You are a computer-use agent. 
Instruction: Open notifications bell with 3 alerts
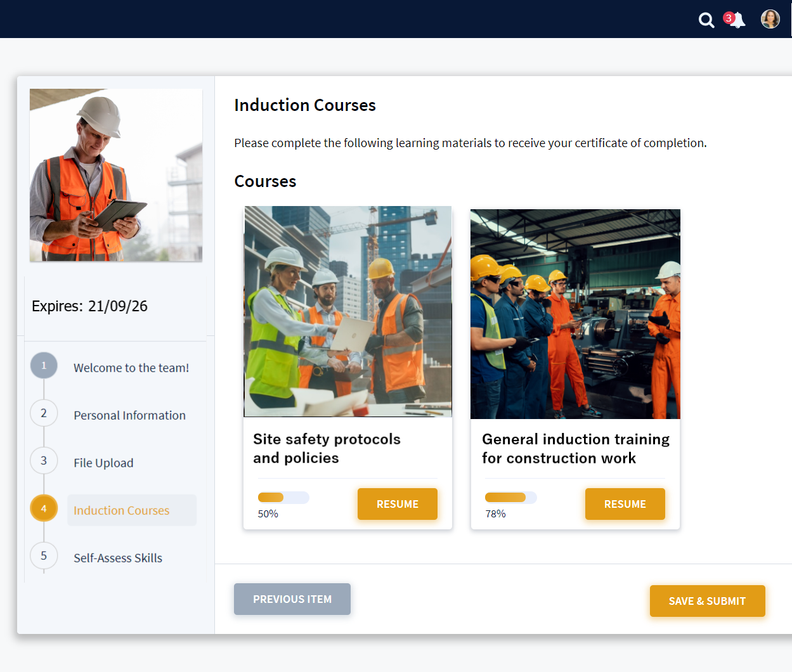coord(737,20)
